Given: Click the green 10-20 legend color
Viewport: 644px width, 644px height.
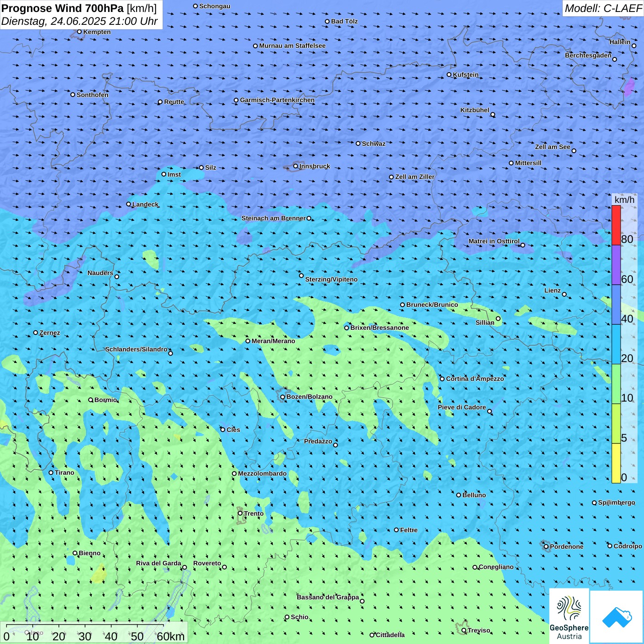Looking at the screenshot, I should point(616,384).
